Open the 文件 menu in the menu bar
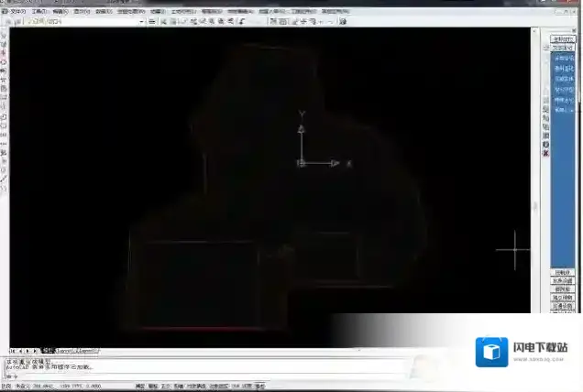The image size is (583, 392). tap(17, 12)
